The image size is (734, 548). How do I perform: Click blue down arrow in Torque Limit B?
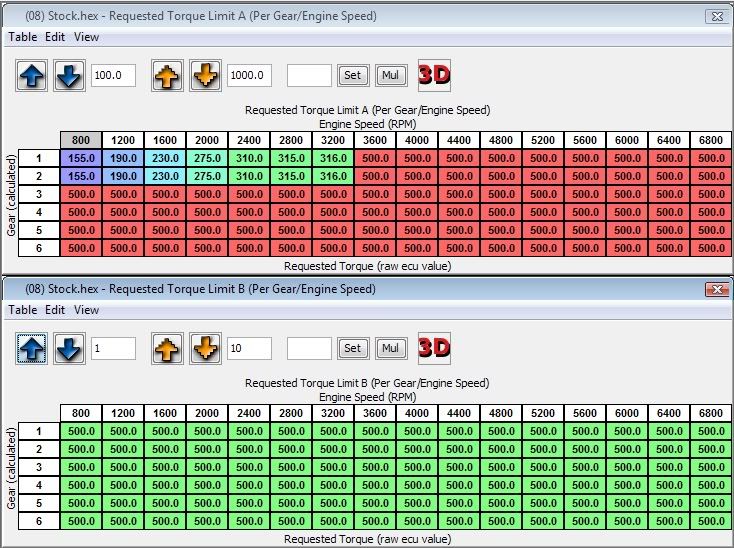[68, 348]
